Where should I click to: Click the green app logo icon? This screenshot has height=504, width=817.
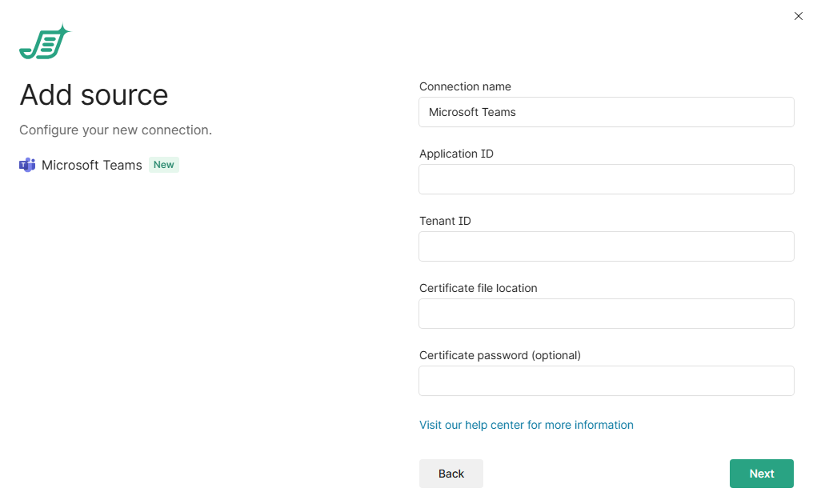pyautogui.click(x=44, y=43)
